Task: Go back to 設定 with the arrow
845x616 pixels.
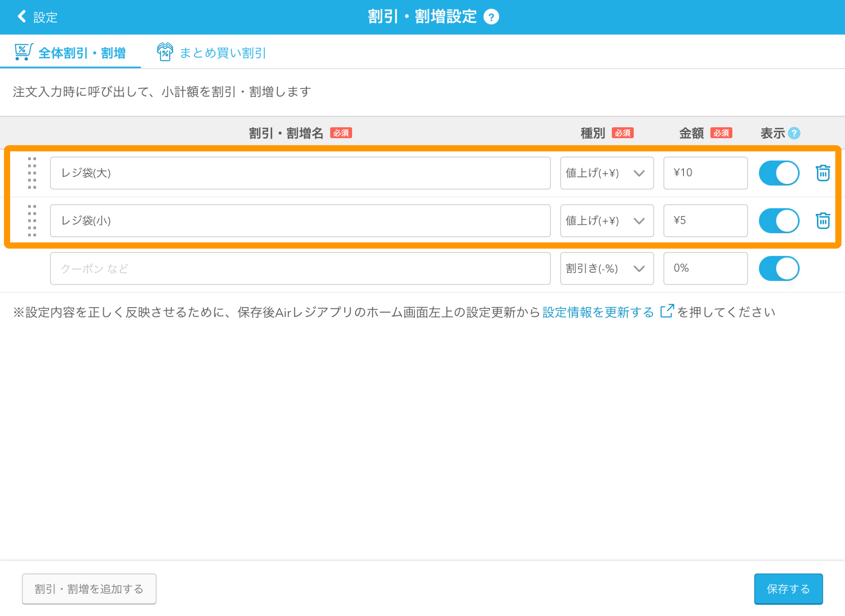Action: click(x=22, y=17)
